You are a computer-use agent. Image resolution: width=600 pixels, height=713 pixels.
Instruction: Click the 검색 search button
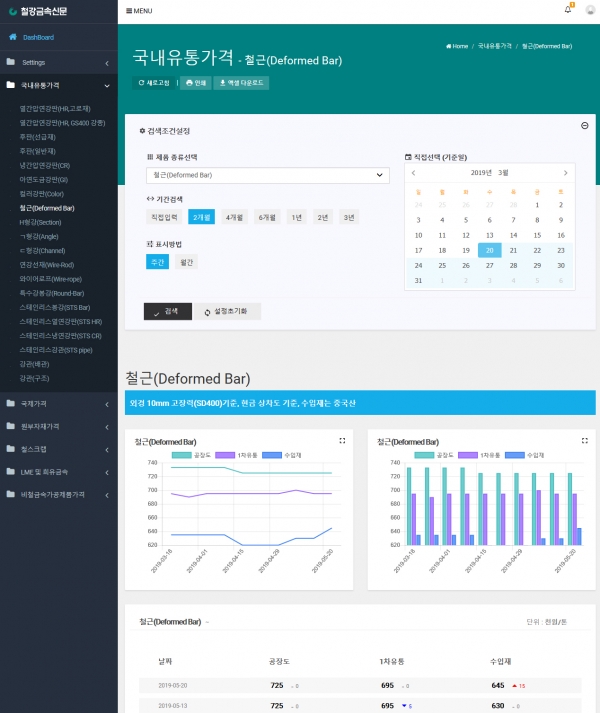167,312
